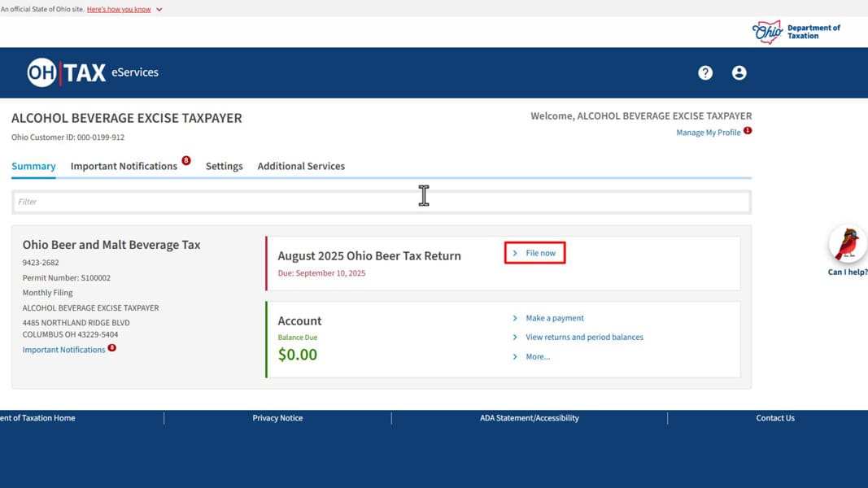Click the red badge beside Manage My Profile
Image resolution: width=868 pixels, height=488 pixels.
click(x=748, y=130)
